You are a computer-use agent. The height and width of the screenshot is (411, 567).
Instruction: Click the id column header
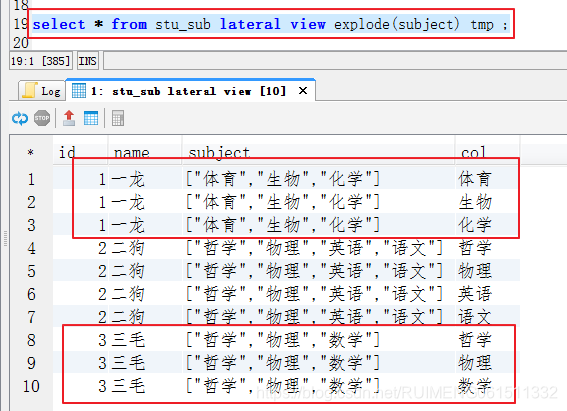coord(80,152)
